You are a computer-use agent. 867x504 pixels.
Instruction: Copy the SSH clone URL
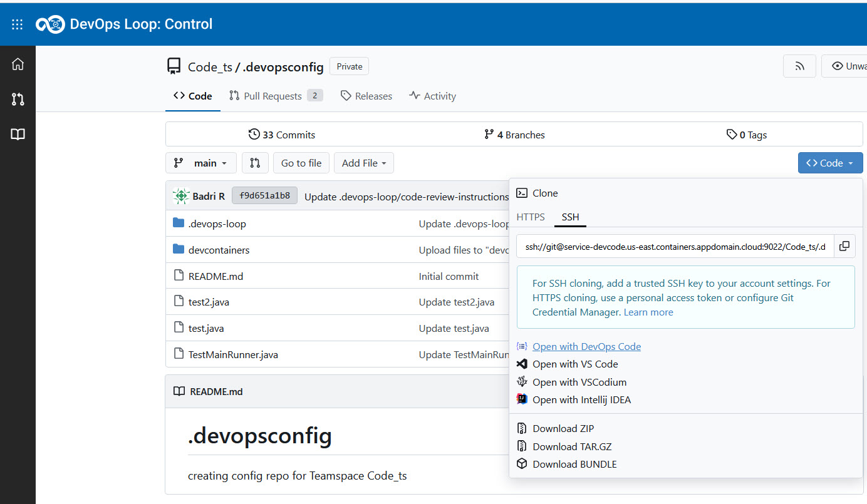tap(844, 246)
